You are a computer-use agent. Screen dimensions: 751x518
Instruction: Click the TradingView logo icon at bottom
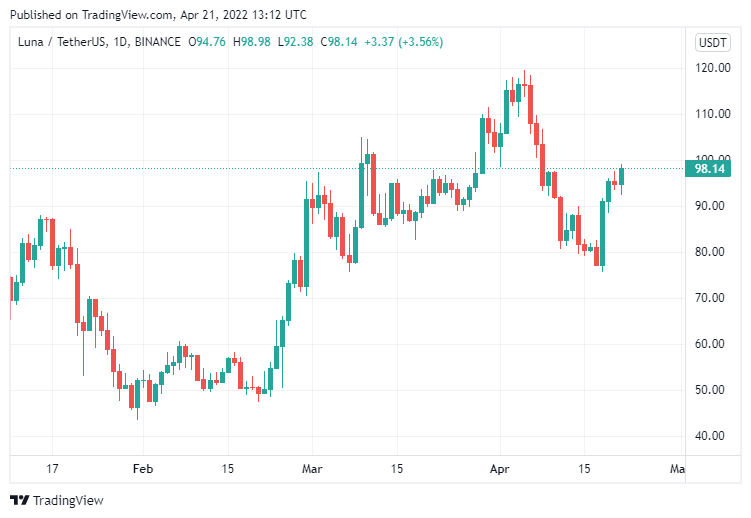click(x=20, y=500)
